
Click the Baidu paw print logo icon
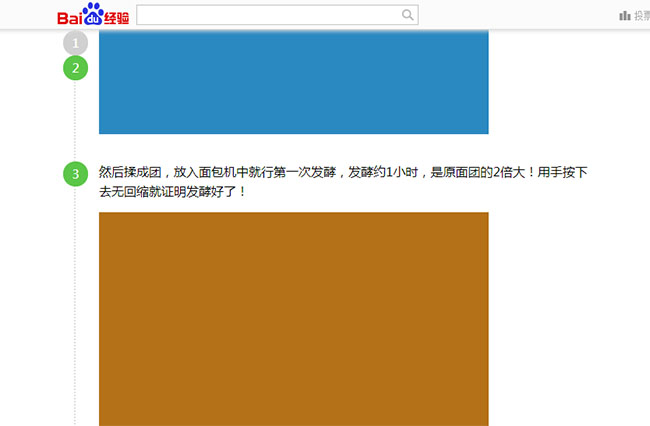(93, 14)
